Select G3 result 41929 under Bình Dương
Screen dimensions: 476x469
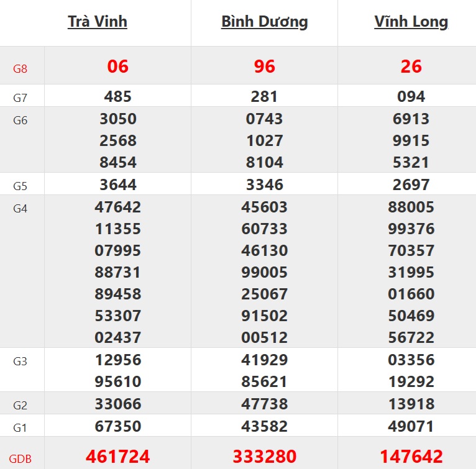(x=264, y=360)
